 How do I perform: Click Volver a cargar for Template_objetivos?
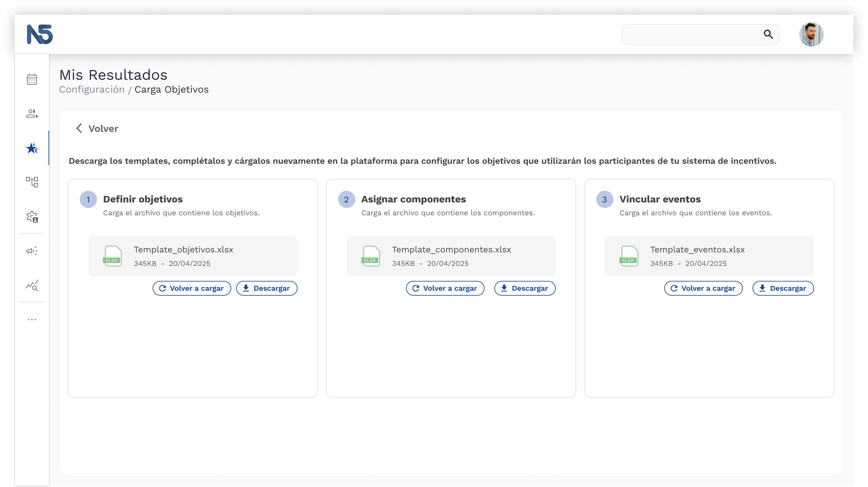[192, 288]
